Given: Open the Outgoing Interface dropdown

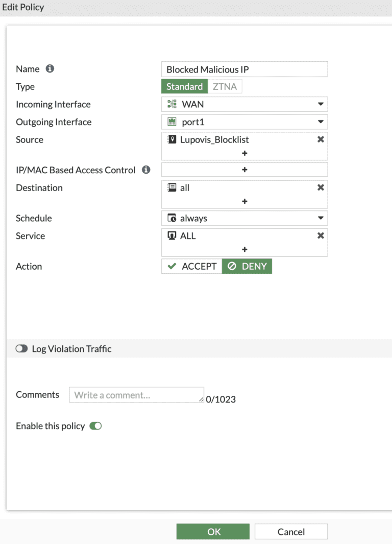Looking at the screenshot, I should tap(322, 122).
